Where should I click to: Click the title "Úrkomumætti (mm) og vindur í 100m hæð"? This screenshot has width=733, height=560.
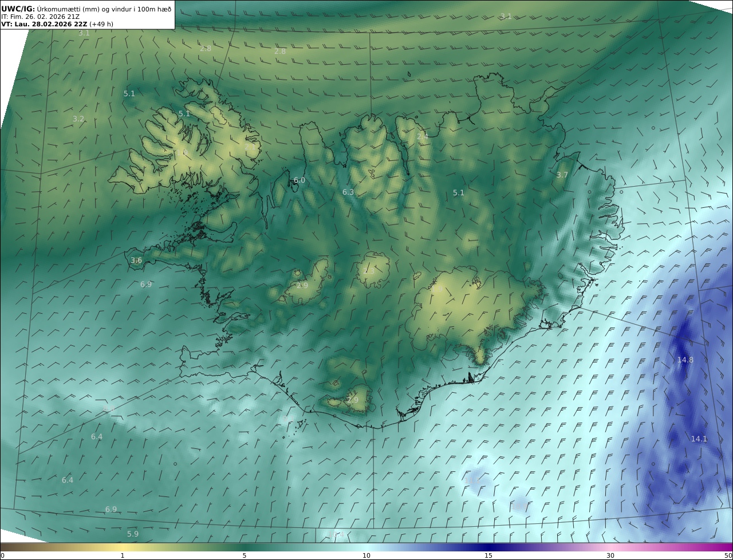coord(104,9)
